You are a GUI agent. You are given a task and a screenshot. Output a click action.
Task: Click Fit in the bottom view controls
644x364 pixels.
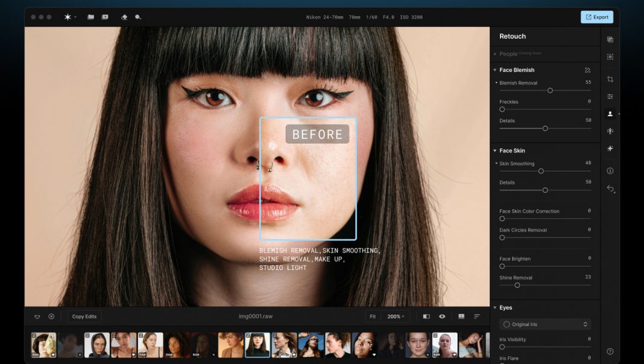[x=373, y=316]
